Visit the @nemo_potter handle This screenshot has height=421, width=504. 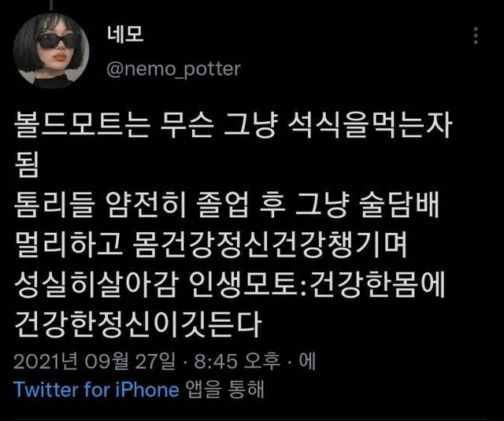pyautogui.click(x=173, y=68)
